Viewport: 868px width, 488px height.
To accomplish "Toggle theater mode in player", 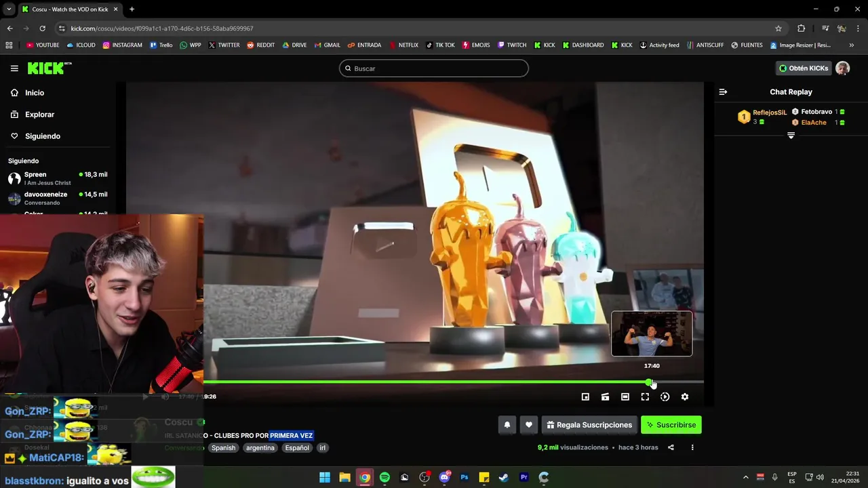I will click(625, 397).
